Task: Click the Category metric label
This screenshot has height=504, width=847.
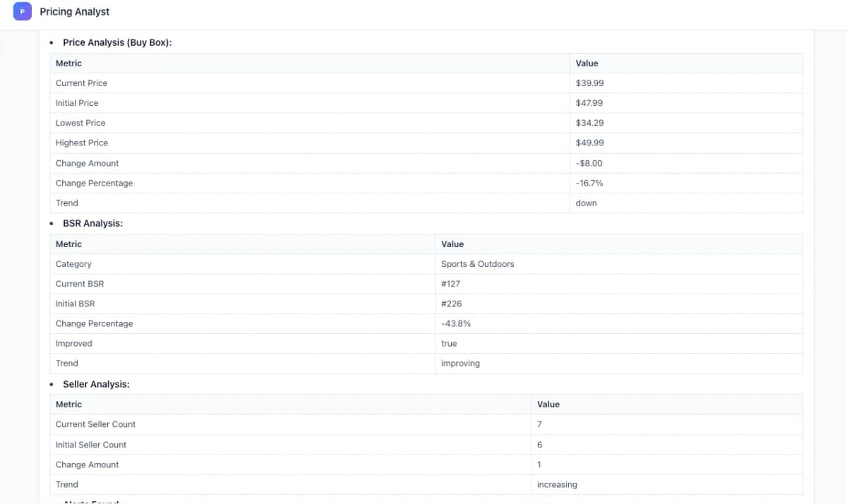Action: point(73,264)
